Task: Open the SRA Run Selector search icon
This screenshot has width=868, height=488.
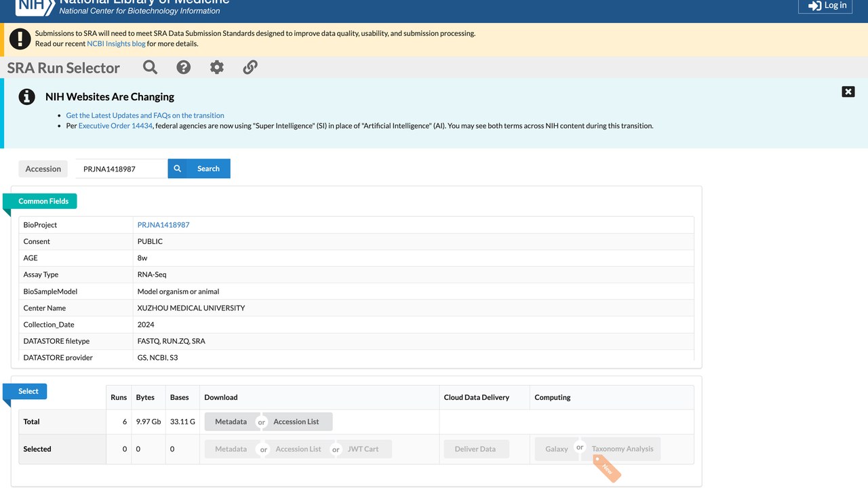Action: click(151, 67)
